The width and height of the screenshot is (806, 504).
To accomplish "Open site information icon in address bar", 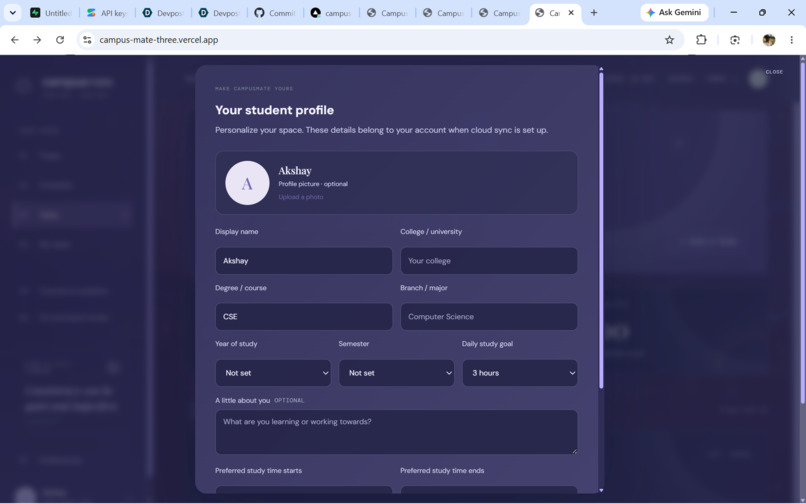I will pos(87,40).
